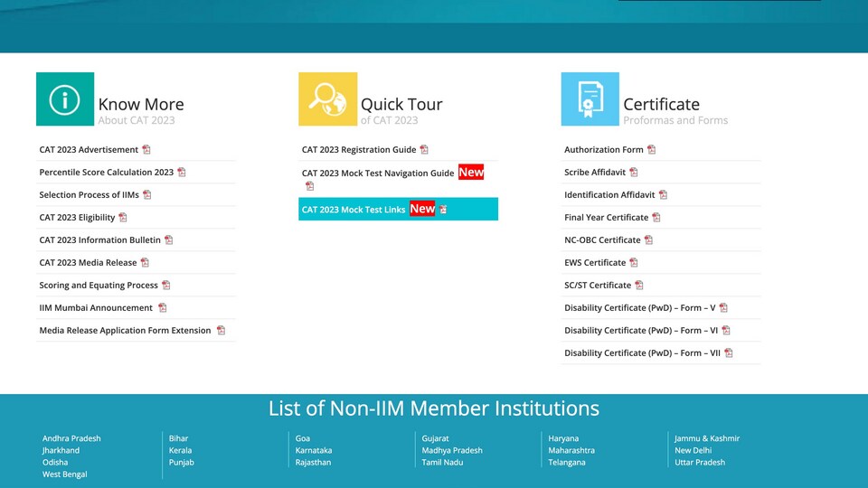Select Rajasthan in institutions list
Viewport: 868px width, 488px height.
tap(313, 462)
